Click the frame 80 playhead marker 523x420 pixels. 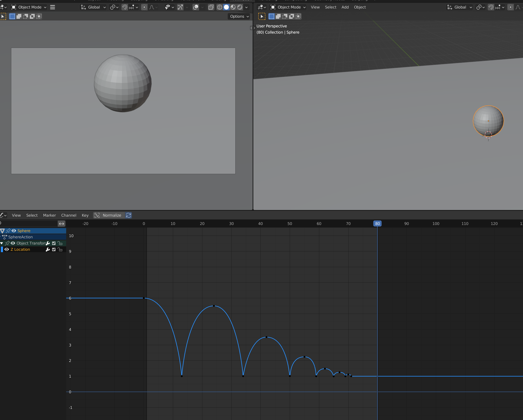(377, 223)
